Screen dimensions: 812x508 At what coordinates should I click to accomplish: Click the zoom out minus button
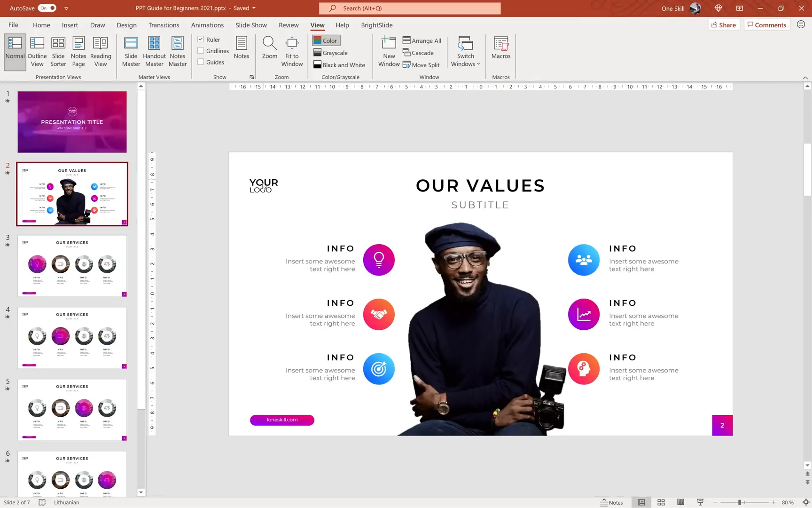coord(716,502)
